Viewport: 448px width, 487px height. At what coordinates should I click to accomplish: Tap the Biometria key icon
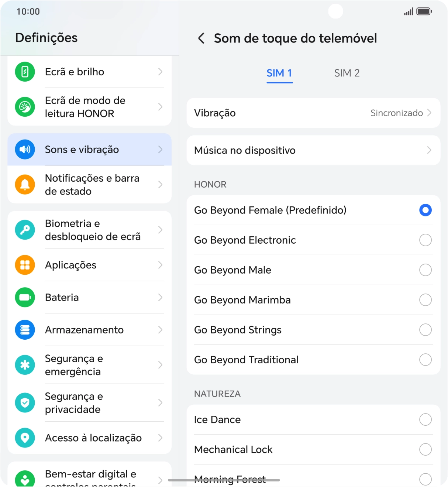pos(25,230)
